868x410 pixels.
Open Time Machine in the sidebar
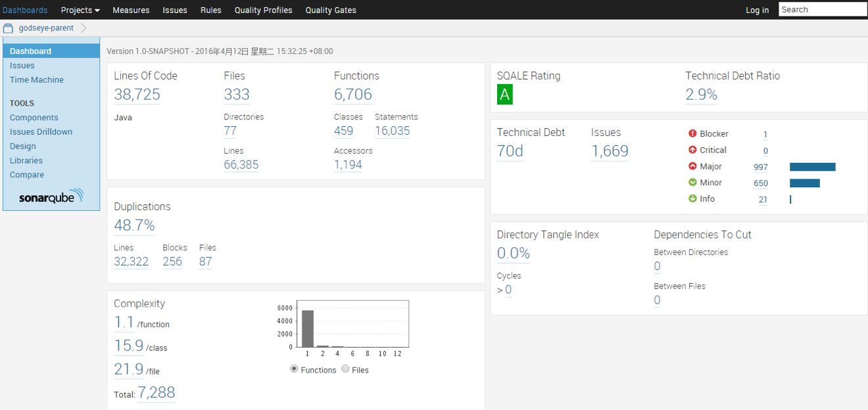coord(37,80)
